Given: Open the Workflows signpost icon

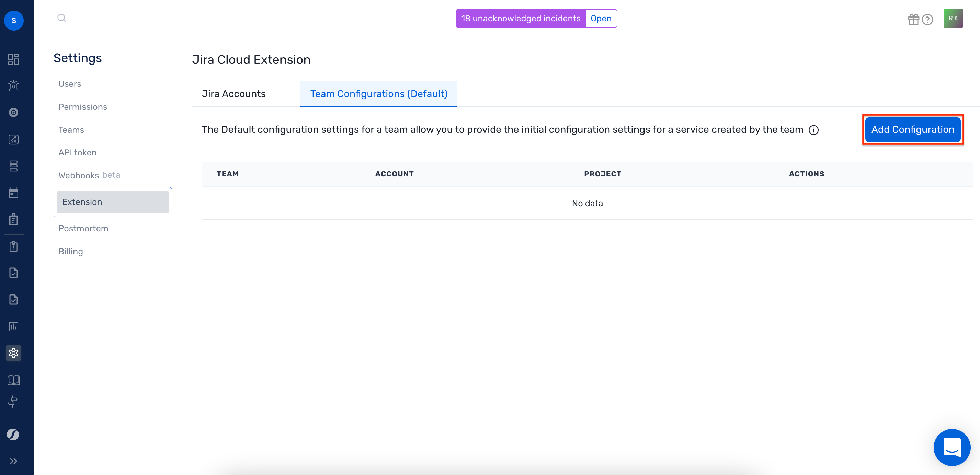Looking at the screenshot, I should (14, 402).
